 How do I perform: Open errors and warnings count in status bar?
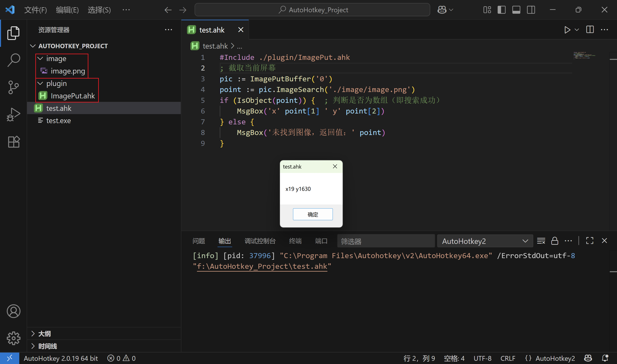[x=121, y=358]
